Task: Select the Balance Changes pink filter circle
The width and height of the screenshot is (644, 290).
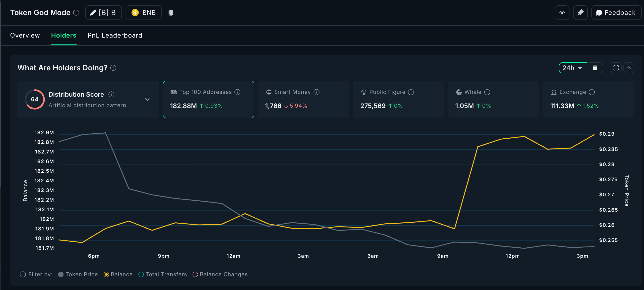Action: pyautogui.click(x=195, y=274)
